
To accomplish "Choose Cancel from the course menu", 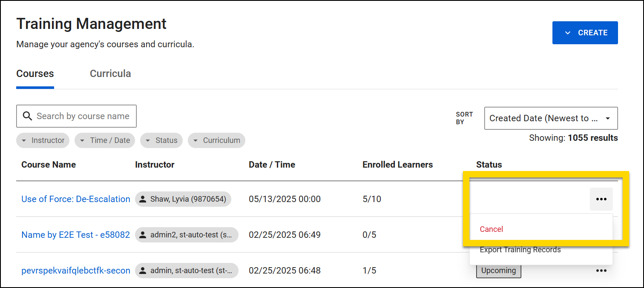I will [492, 229].
